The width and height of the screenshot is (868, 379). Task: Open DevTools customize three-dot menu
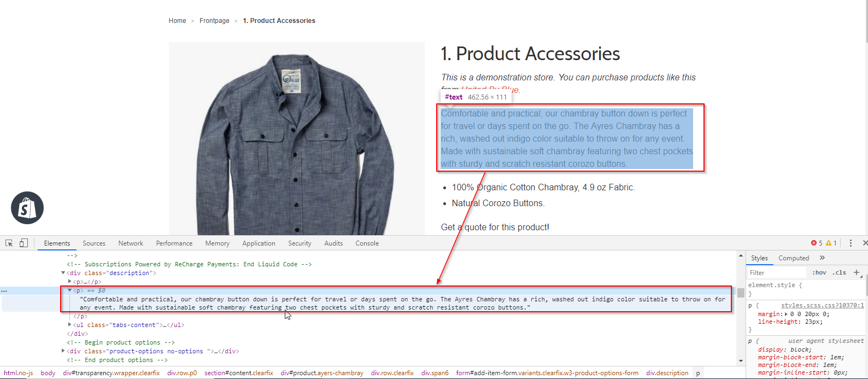851,243
